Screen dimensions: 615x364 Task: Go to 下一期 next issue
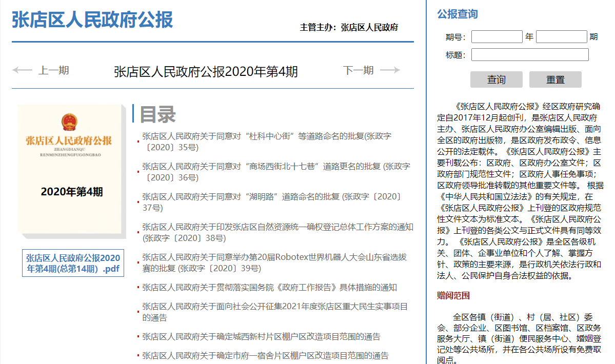click(x=359, y=70)
